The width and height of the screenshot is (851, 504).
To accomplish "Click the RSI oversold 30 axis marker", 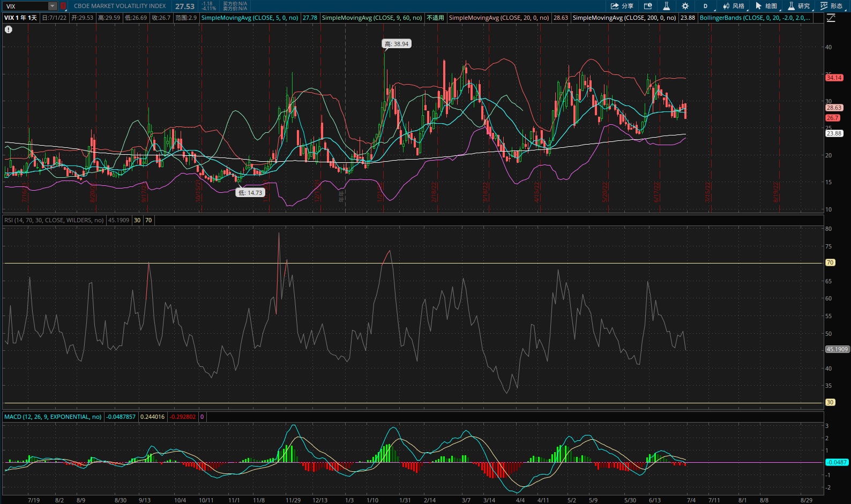I will pos(830,402).
